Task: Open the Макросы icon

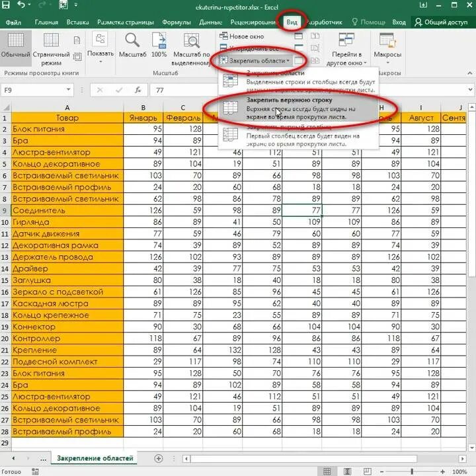Action: pos(387,40)
